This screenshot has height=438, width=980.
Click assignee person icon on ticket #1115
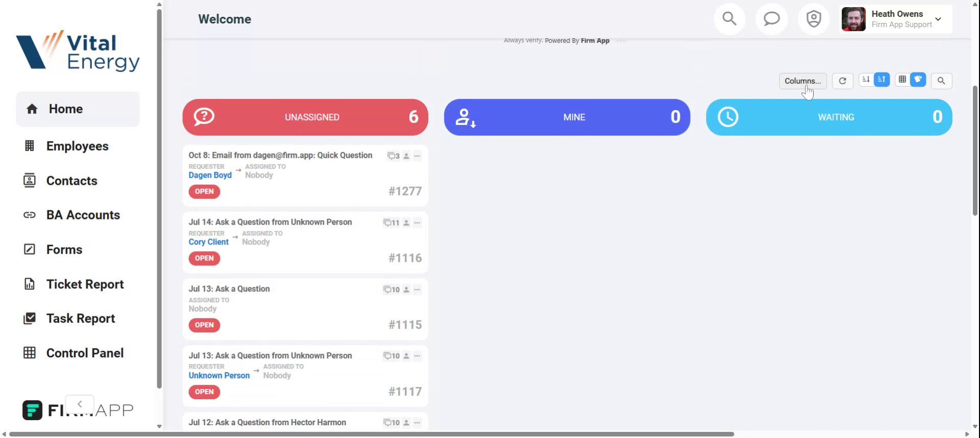pos(406,289)
